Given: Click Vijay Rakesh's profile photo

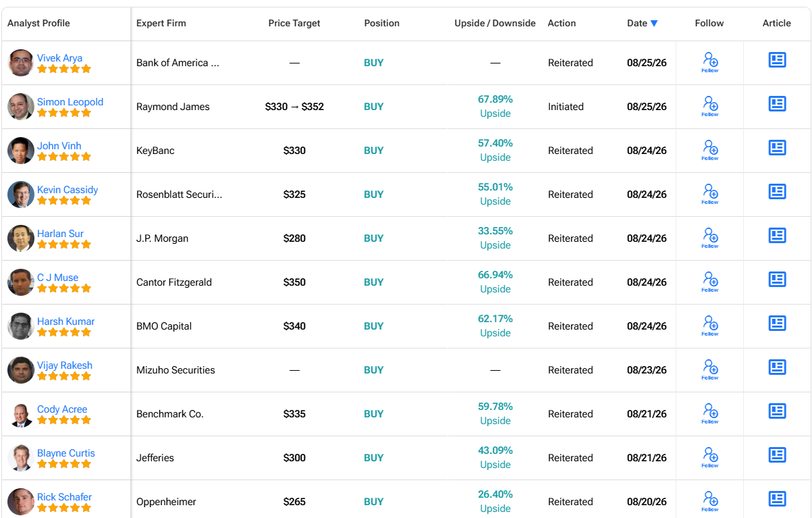Looking at the screenshot, I should pyautogui.click(x=21, y=370).
